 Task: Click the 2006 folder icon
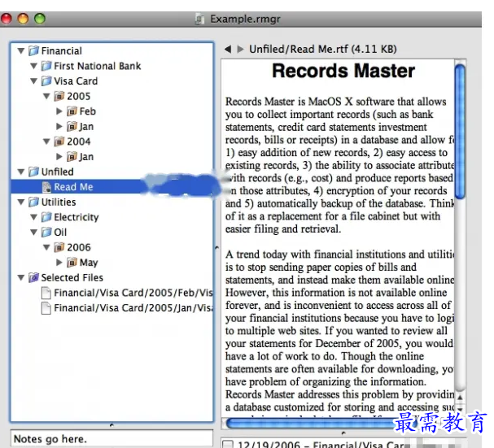click(59, 247)
